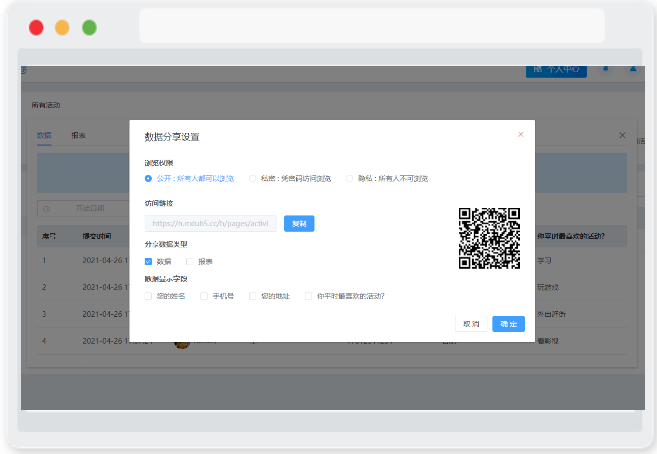
Task: Click the 复制 copy link button
Action: [x=299, y=224]
